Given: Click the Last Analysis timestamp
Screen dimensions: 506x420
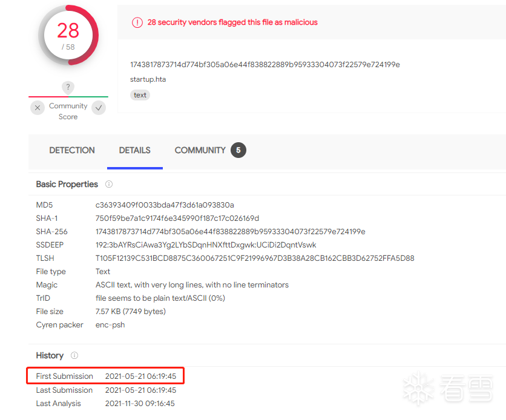Looking at the screenshot, I should tap(140, 404).
